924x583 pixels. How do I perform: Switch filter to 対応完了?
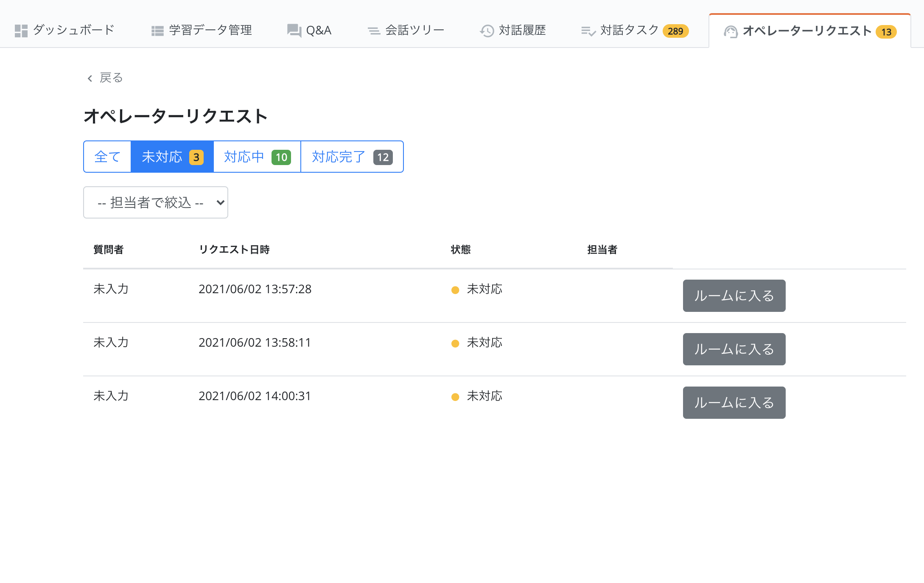click(352, 157)
